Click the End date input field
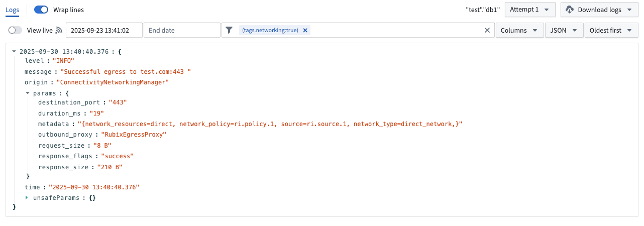The image size is (644, 226). 181,30
